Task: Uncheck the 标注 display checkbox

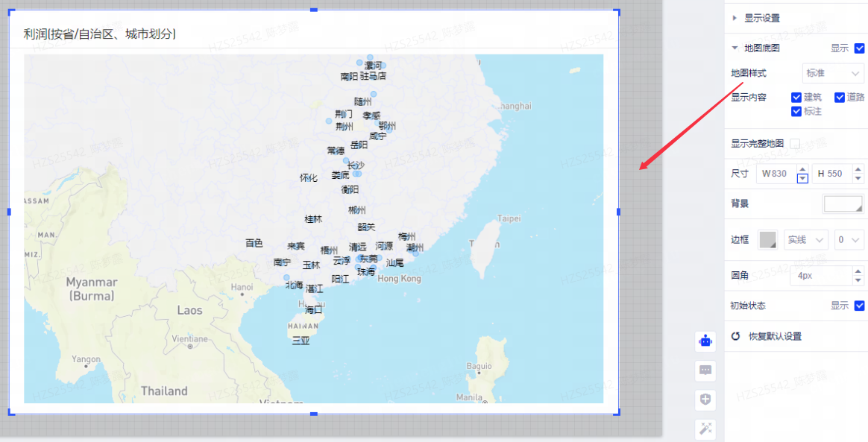Action: click(x=796, y=111)
